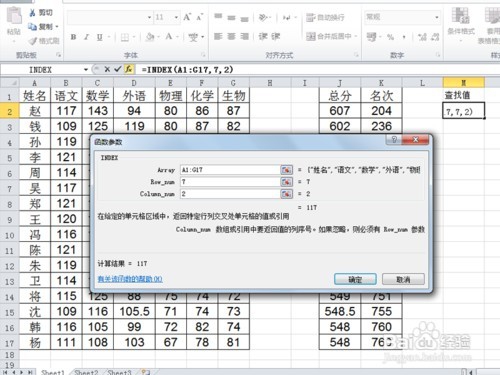Click the Font Color letter A icon
Screen dimensions: 500x375
point(169,37)
